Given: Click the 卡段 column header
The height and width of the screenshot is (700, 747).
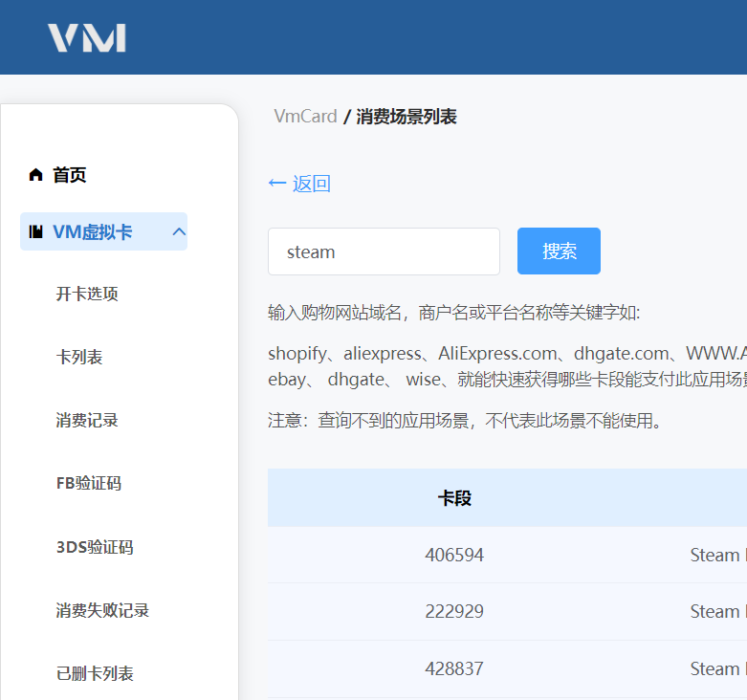Looking at the screenshot, I should pyautogui.click(x=454, y=497).
